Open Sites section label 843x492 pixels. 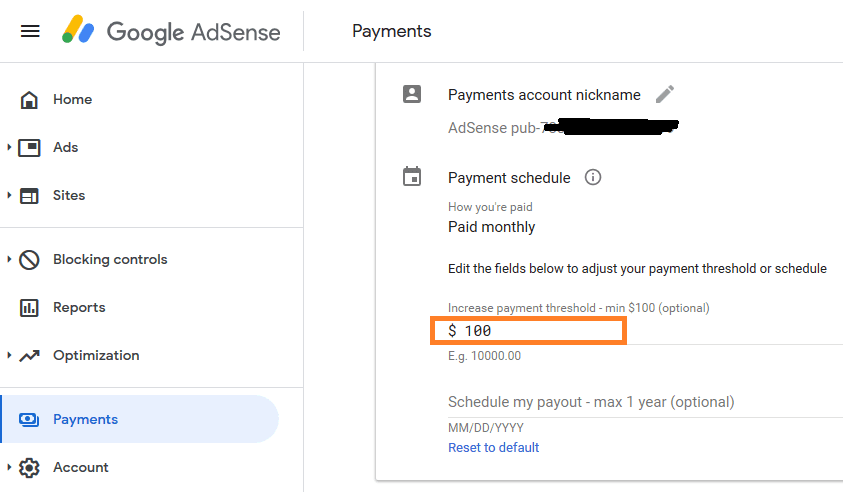69,195
